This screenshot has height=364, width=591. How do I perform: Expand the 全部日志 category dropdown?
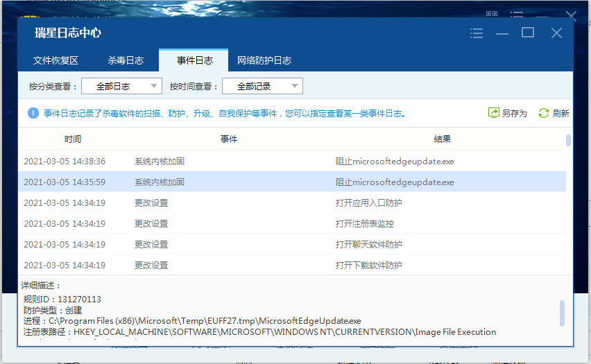tap(122, 86)
